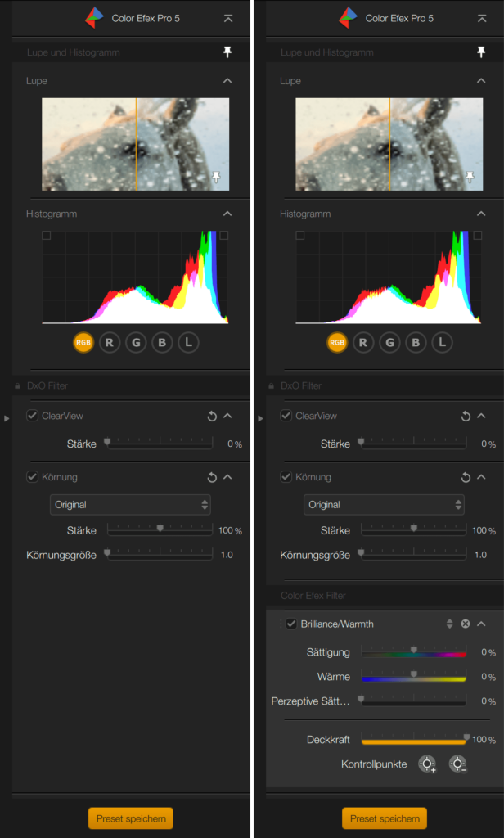Viewport: 504px width, 838px height.
Task: Click the Perzeptive Sättigung slider handle
Action: coord(361,699)
